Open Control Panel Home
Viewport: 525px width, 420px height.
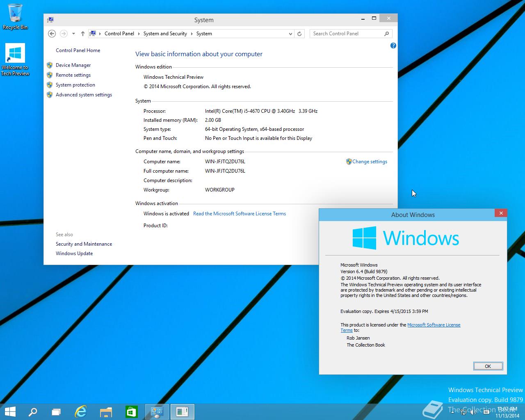78,50
